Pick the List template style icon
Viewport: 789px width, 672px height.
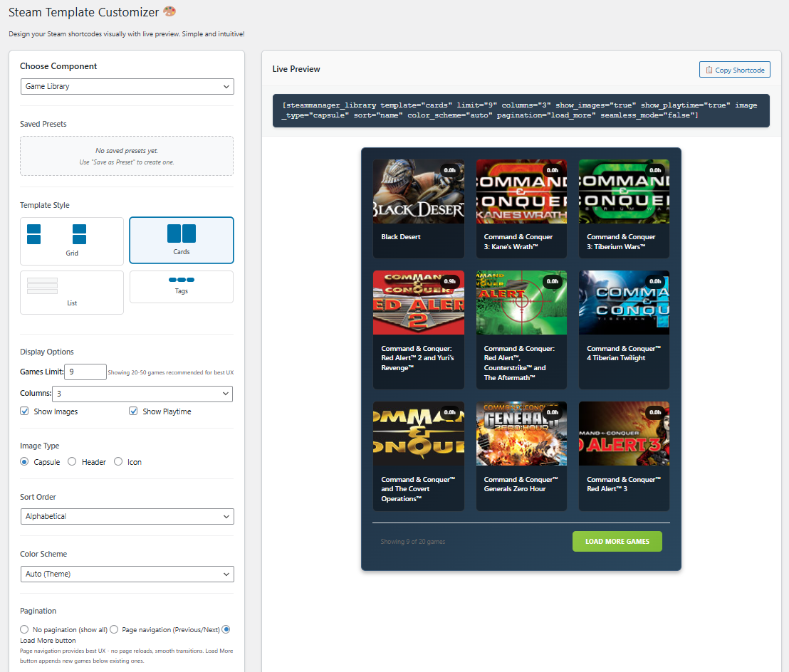pyautogui.click(x=42, y=285)
